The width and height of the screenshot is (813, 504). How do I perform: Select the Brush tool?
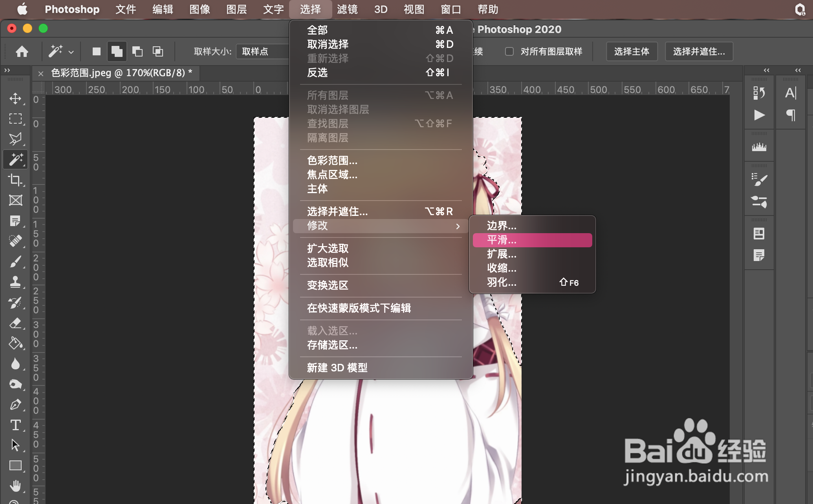pyautogui.click(x=15, y=261)
